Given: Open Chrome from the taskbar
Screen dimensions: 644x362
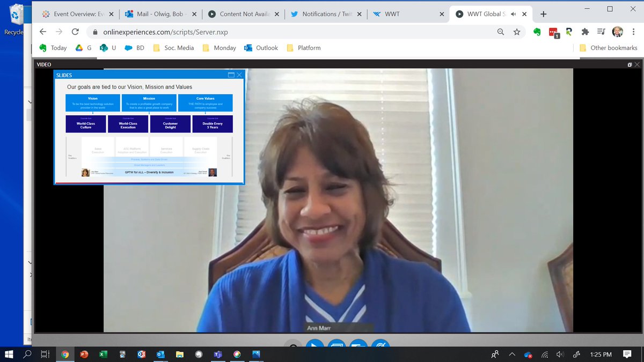Looking at the screenshot, I should pyautogui.click(x=65, y=354).
